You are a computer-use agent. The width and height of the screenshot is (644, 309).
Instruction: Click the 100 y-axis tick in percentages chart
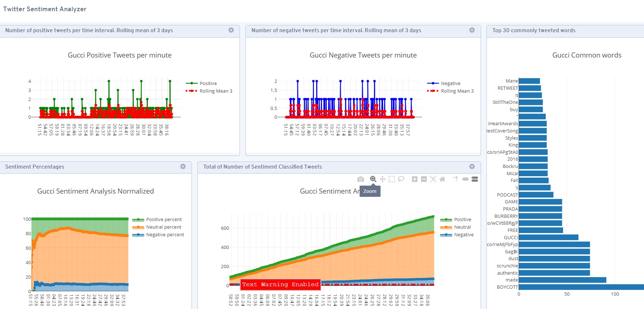tap(27, 219)
